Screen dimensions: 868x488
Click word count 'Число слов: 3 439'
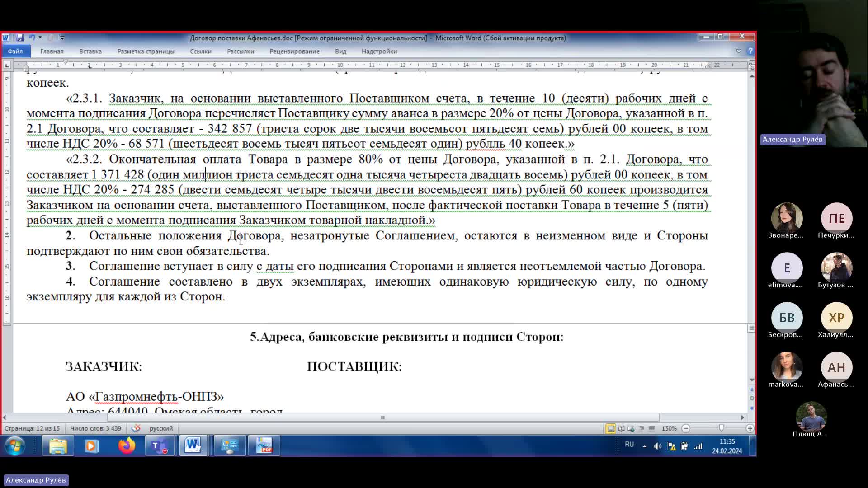(96, 428)
